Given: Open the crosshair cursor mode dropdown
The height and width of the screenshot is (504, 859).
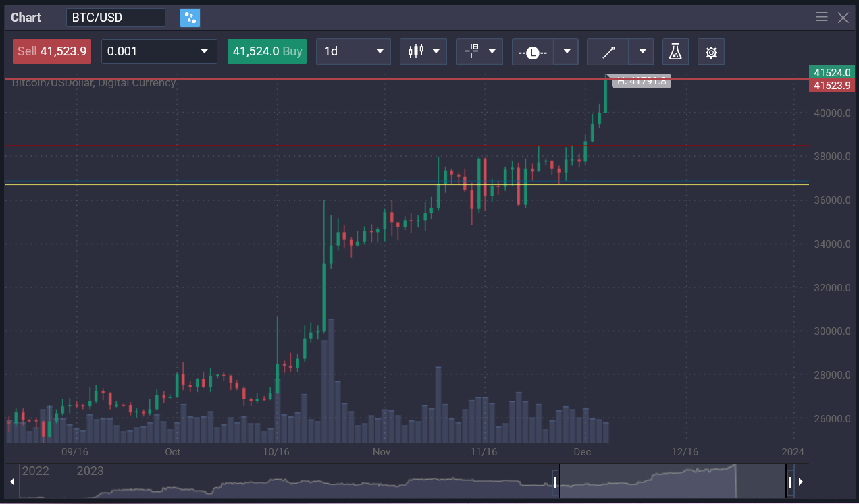Looking at the screenshot, I should (x=479, y=51).
